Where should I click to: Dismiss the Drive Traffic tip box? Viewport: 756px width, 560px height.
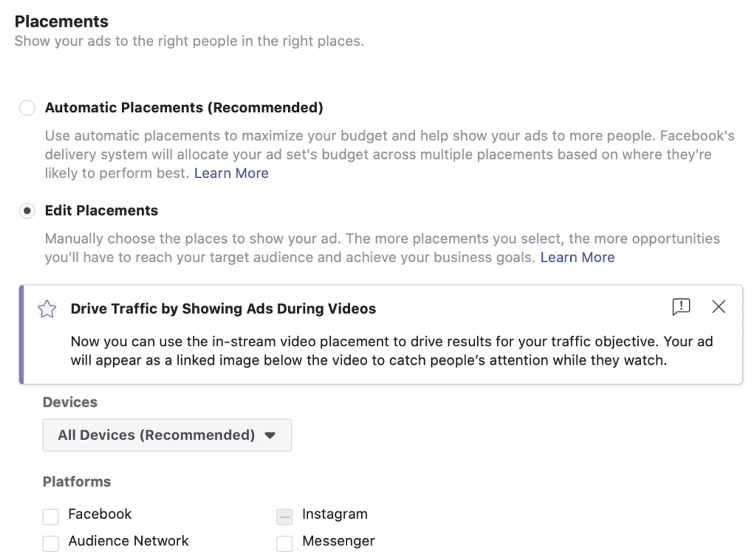tap(719, 306)
